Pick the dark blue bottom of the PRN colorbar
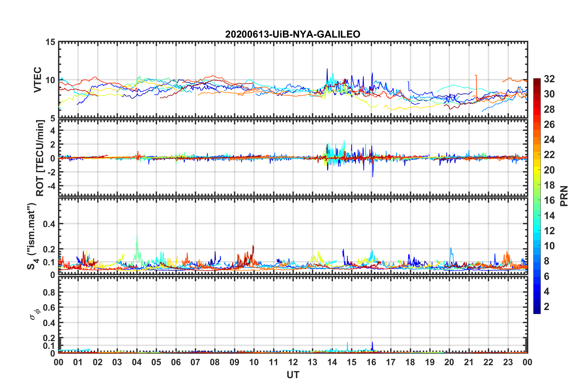Image resolution: width=586 pixels, height=392 pixels. (x=537, y=311)
